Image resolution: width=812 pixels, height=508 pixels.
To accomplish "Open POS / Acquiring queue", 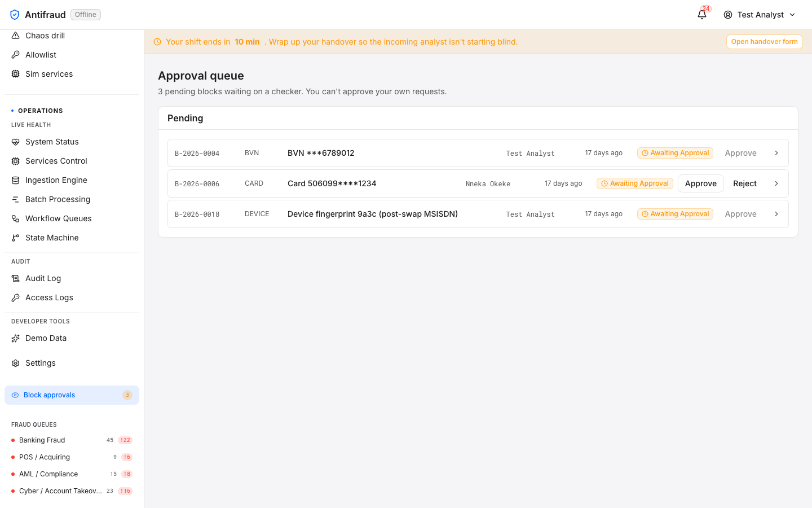I will click(72, 457).
